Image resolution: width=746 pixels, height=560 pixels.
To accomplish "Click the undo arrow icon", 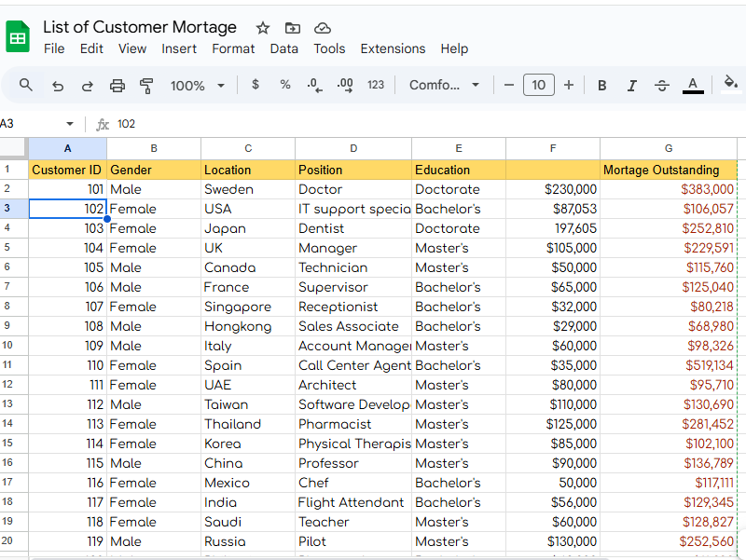I will point(58,86).
